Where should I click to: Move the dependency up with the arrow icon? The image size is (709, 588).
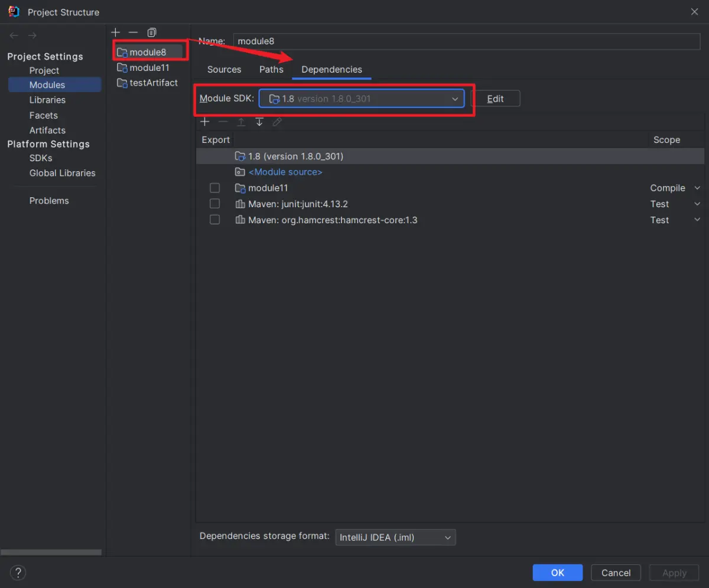241,122
